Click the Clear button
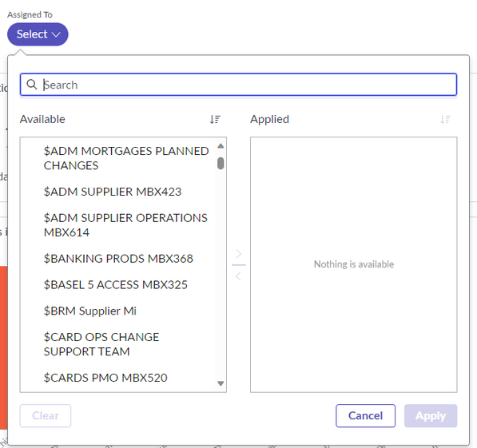 pos(46,416)
